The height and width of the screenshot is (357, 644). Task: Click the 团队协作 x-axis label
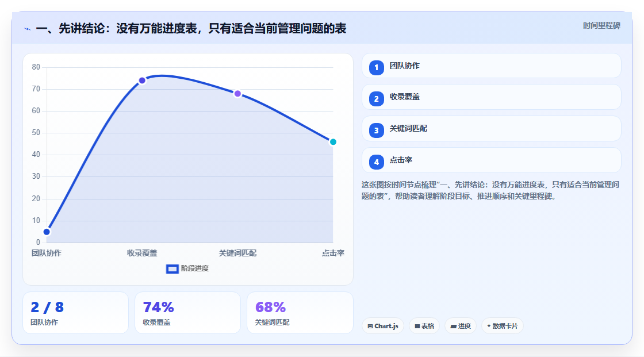tap(47, 253)
